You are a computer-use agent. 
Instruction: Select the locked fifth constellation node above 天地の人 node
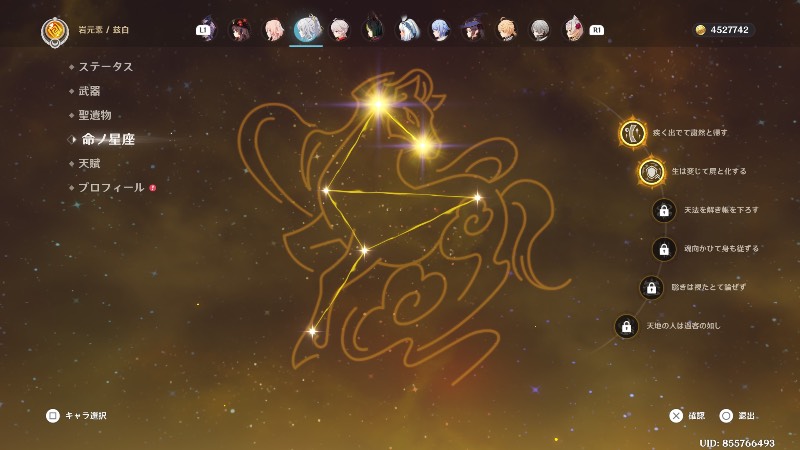tap(652, 288)
